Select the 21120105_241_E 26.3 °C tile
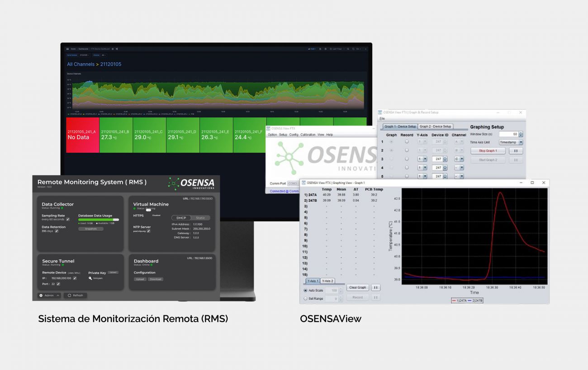The width and height of the screenshot is (588, 370). click(216, 135)
